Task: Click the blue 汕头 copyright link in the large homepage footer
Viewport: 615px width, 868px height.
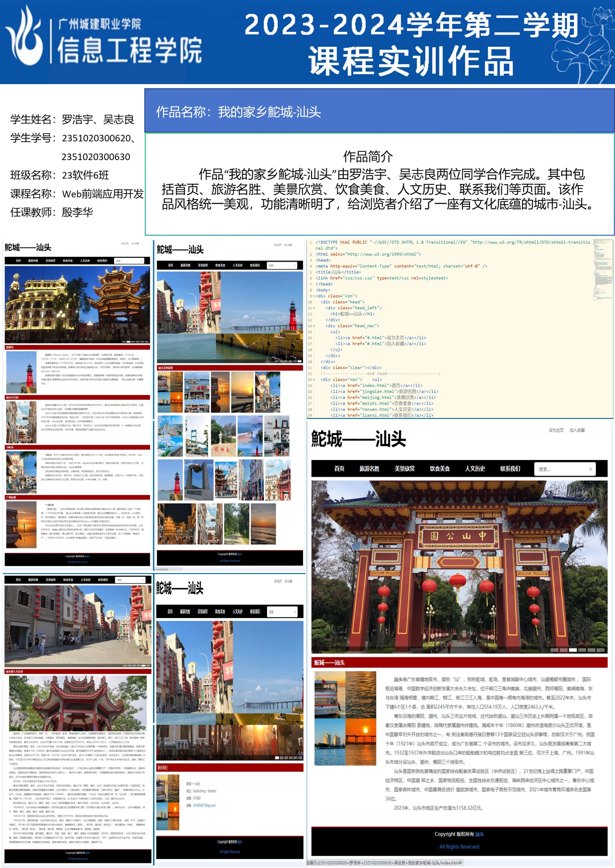Action: pyautogui.click(x=480, y=834)
